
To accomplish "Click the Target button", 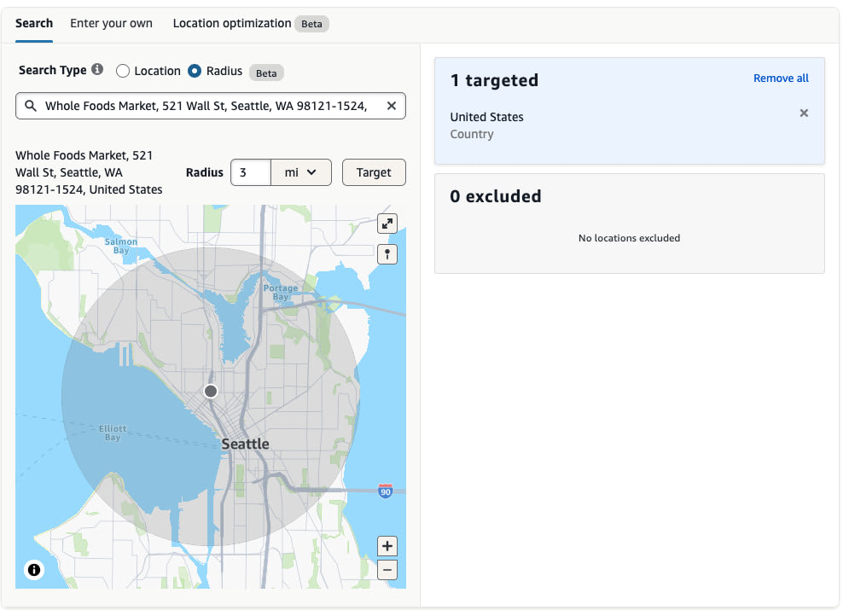I will click(374, 171).
